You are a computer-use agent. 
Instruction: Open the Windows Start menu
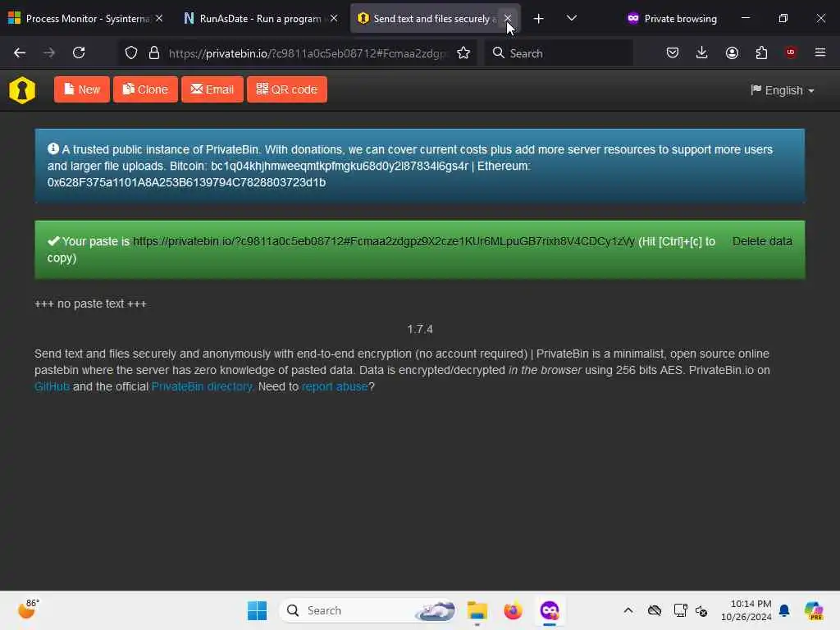(x=257, y=610)
